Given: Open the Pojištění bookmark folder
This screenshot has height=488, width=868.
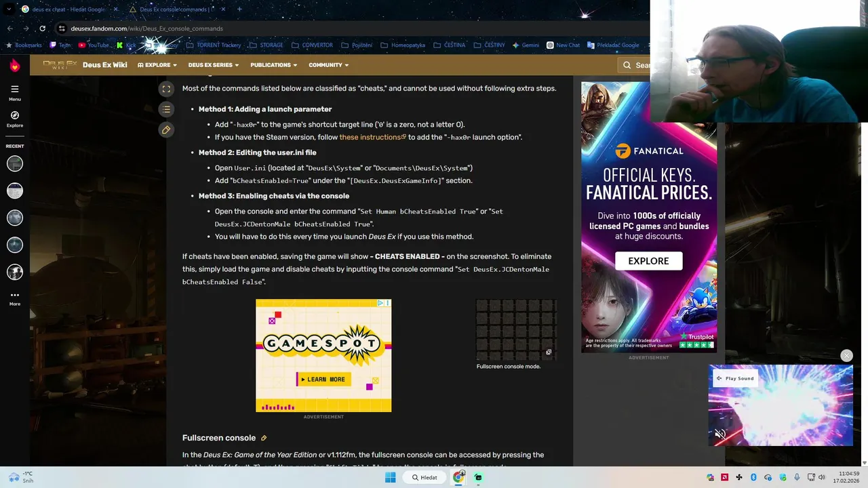Looking at the screenshot, I should (x=357, y=45).
